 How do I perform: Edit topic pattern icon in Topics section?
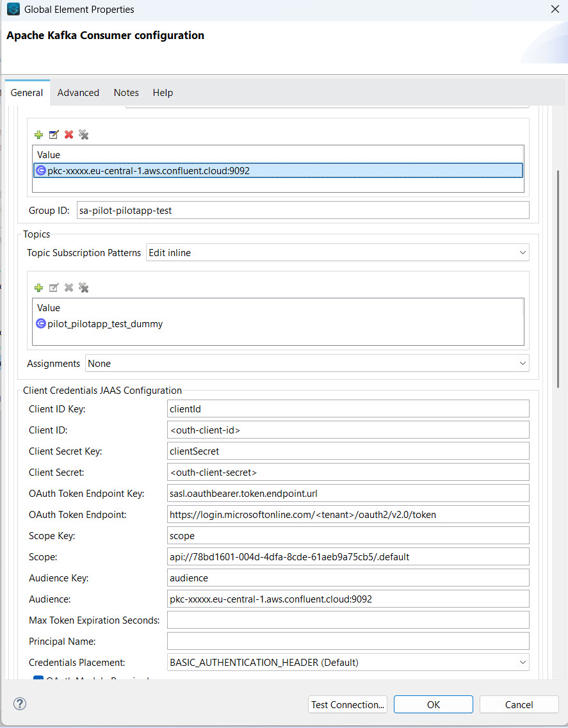54,288
